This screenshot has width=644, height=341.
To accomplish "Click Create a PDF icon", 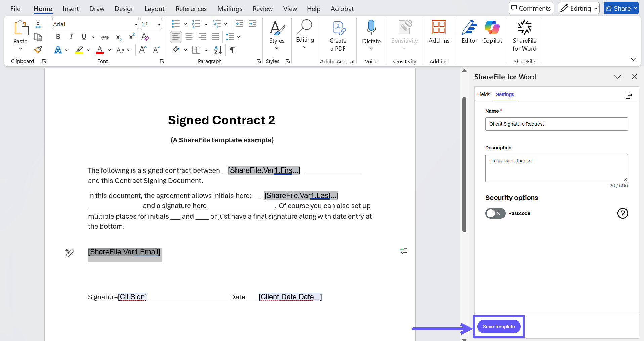I will click(338, 28).
